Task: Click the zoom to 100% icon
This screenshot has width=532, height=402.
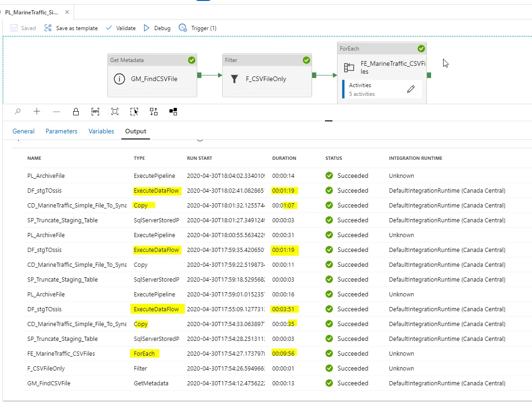Action: (x=95, y=112)
